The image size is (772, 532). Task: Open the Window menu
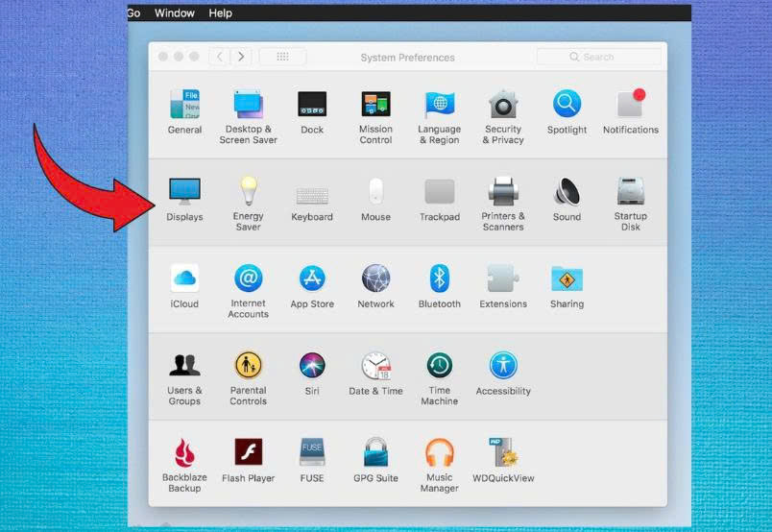coord(175,13)
